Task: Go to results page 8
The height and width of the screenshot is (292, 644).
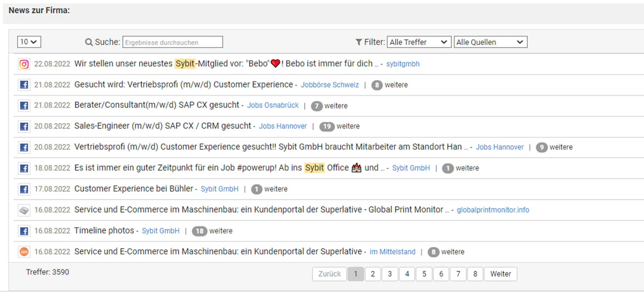Action: point(475,274)
